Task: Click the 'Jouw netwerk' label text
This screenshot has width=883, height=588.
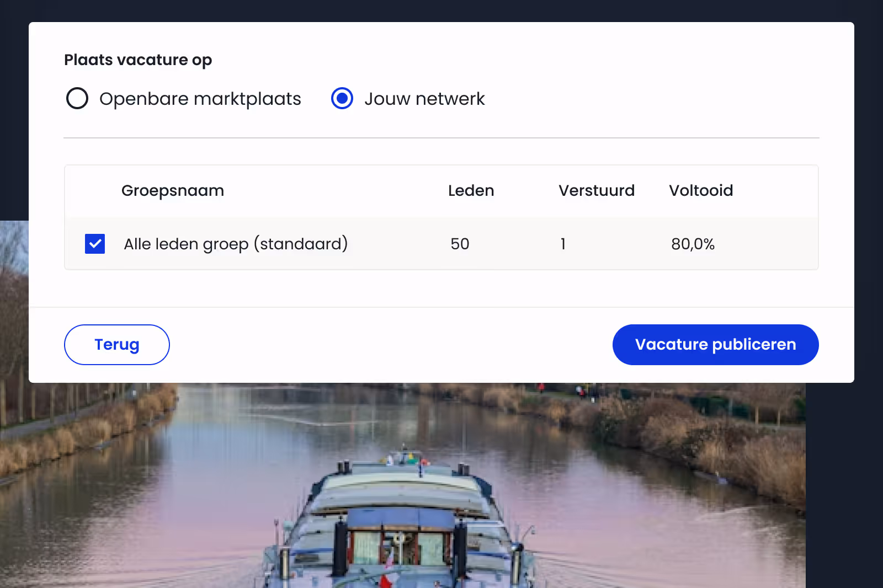Action: pos(424,99)
